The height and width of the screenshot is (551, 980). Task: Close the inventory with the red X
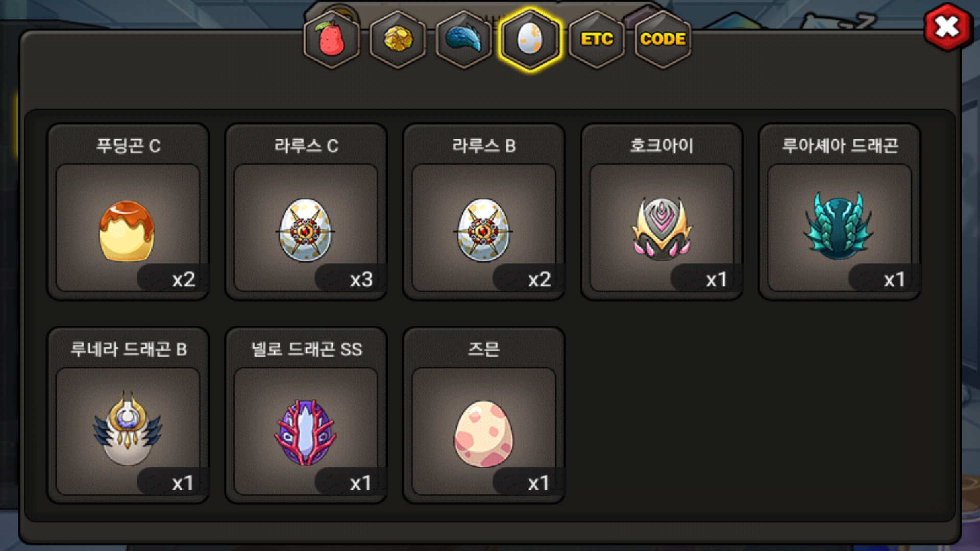point(947,27)
